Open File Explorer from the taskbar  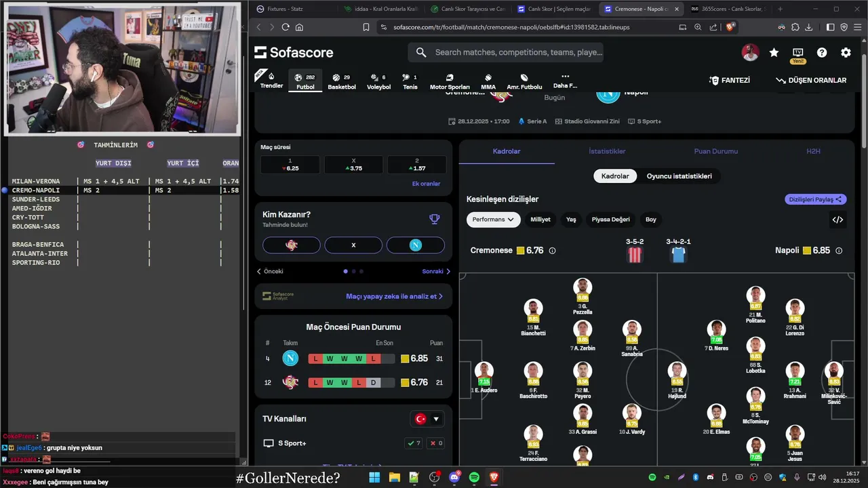pos(394,477)
